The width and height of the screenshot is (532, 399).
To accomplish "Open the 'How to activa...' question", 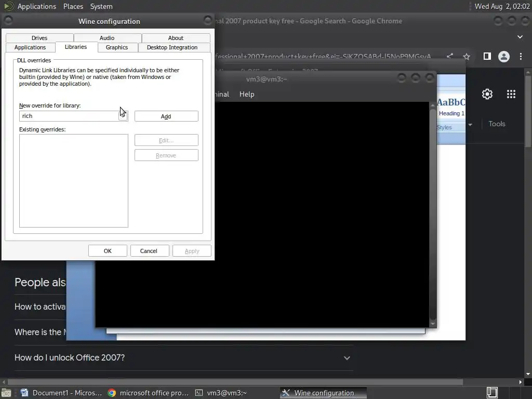I will 40,307.
